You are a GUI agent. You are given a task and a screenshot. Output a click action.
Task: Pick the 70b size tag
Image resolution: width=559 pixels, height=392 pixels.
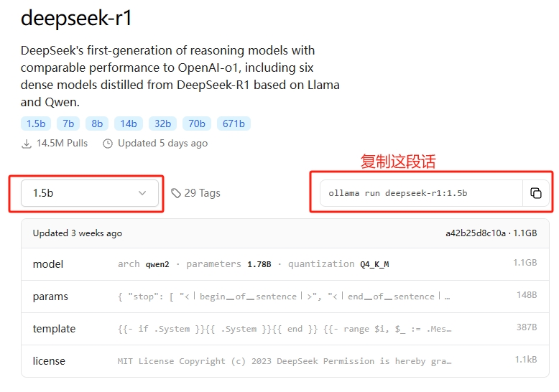coord(196,123)
